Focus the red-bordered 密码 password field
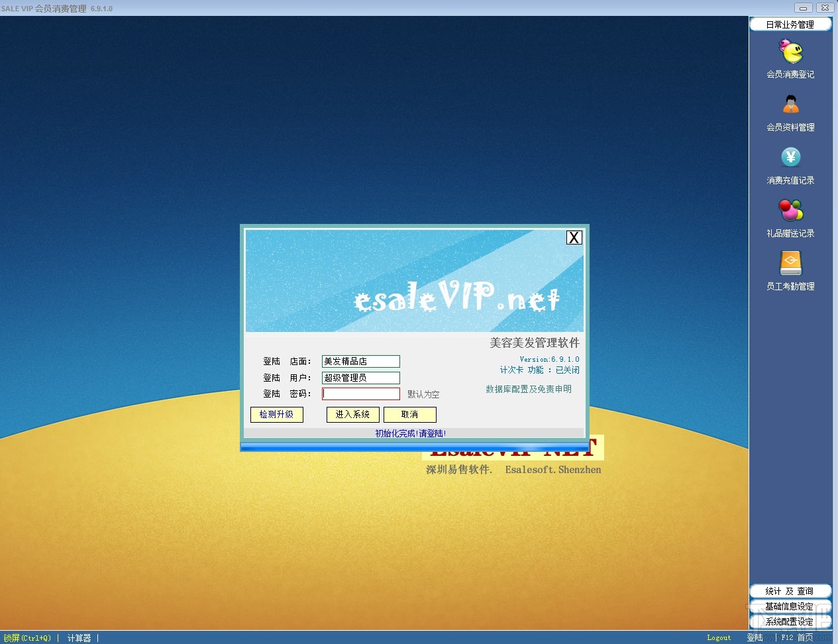Image resolution: width=838 pixels, height=644 pixels. click(361, 394)
